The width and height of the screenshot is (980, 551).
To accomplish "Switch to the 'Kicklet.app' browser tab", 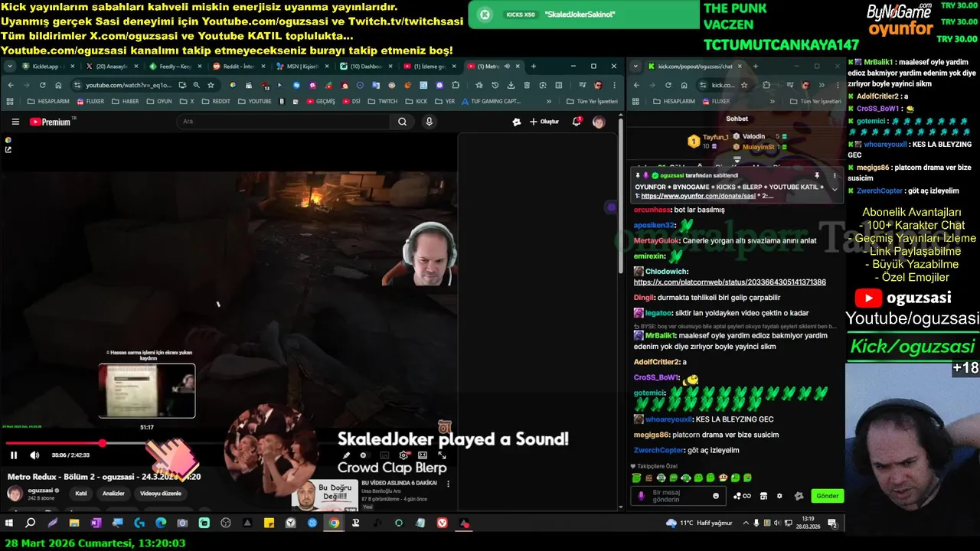I will [x=47, y=67].
